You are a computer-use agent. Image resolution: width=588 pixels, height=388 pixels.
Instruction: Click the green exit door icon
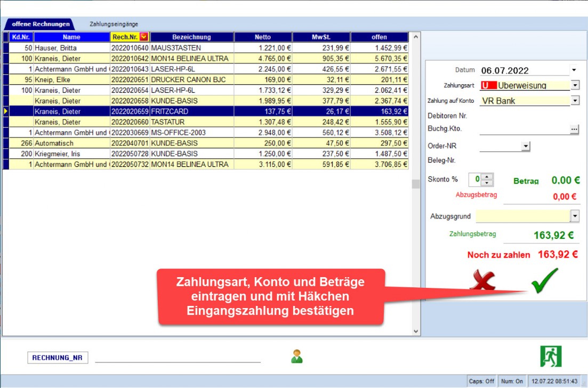pyautogui.click(x=551, y=356)
